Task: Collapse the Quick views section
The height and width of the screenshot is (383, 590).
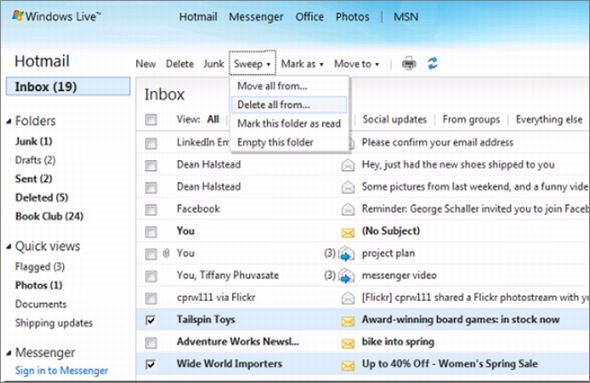Action: pos(9,247)
